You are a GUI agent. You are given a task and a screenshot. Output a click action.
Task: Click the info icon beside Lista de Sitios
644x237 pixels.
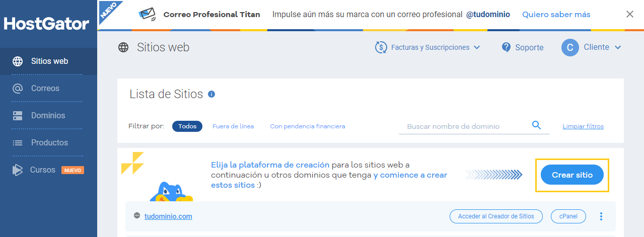coord(211,94)
